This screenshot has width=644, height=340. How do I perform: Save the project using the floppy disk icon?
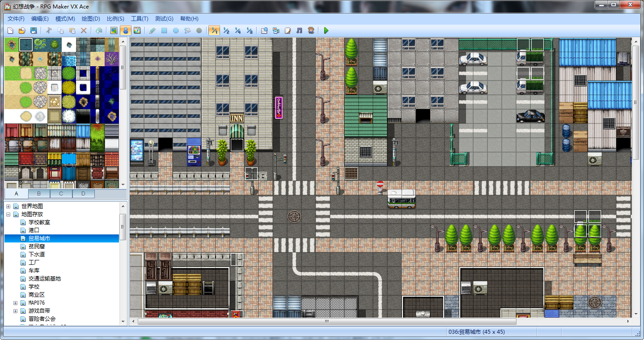pos(33,30)
